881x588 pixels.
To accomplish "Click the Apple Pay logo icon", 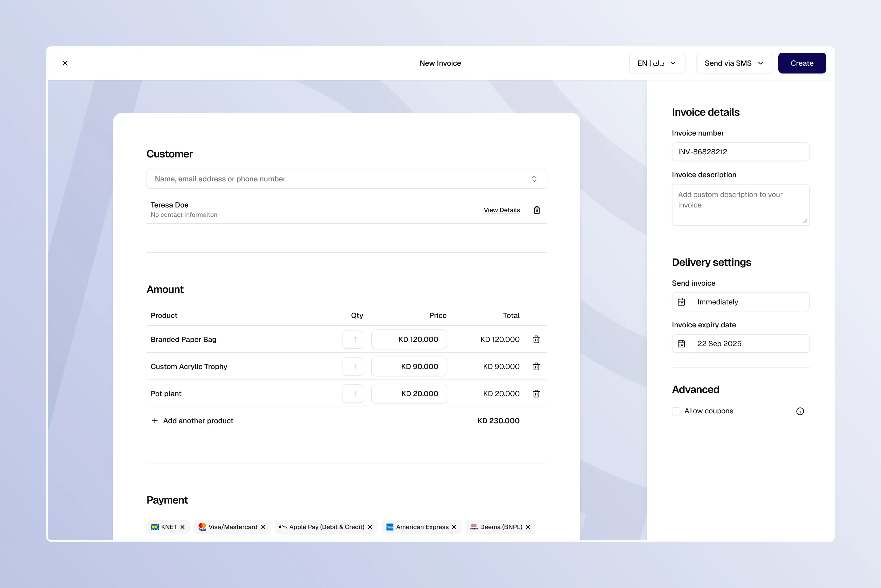I will (x=283, y=527).
